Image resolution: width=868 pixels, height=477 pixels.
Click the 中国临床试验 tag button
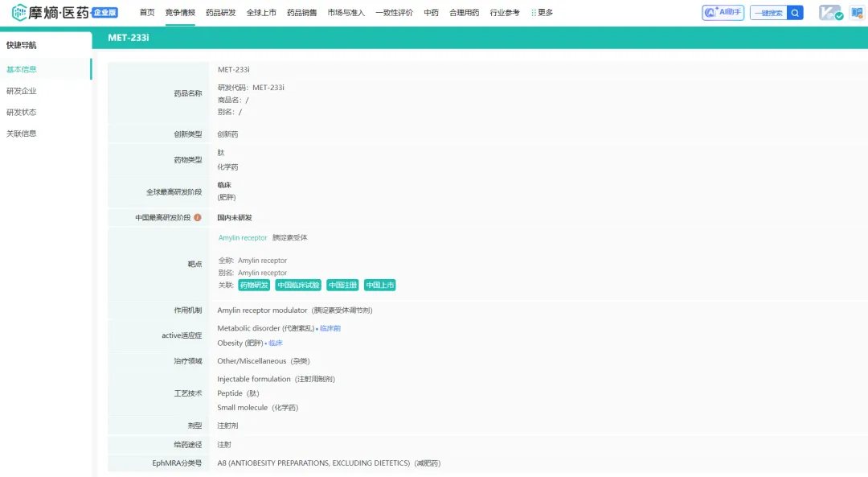[x=298, y=286]
